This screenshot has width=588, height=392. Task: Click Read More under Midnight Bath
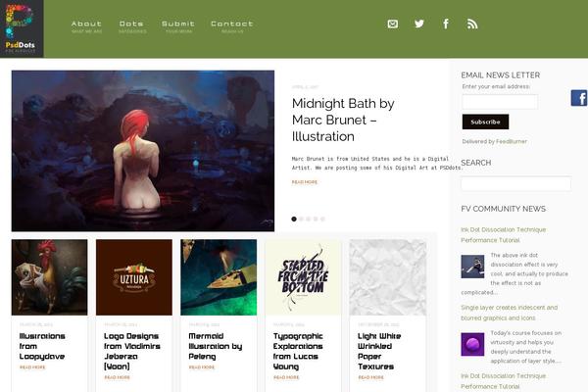pyautogui.click(x=305, y=182)
